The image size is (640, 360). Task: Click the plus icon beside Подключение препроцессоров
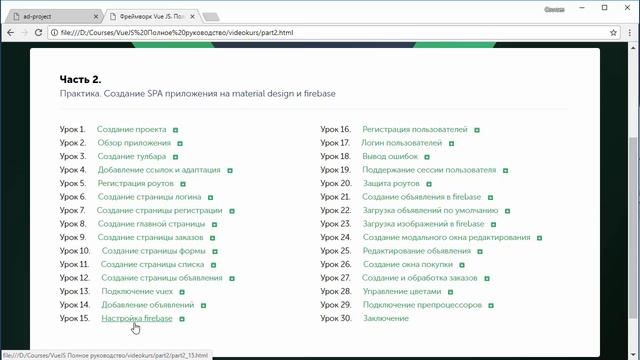click(x=491, y=305)
